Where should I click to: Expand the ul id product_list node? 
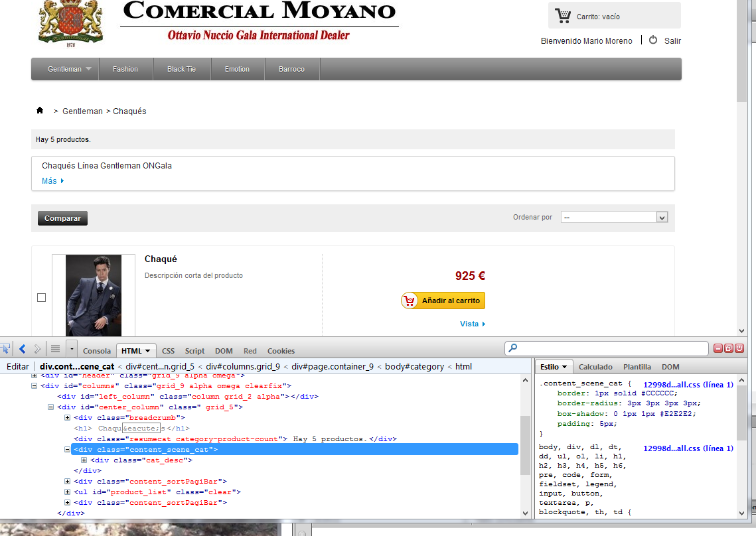tap(68, 492)
